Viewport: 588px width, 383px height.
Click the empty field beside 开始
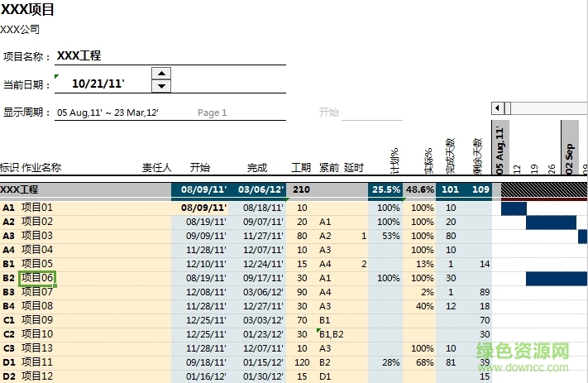click(372, 113)
